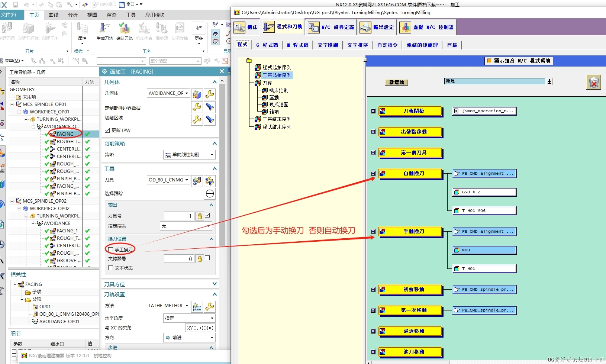This screenshot has height=364, width=606.
Task: Click the 自動換刀 event marker icon
Action: pyautogui.click(x=382, y=174)
